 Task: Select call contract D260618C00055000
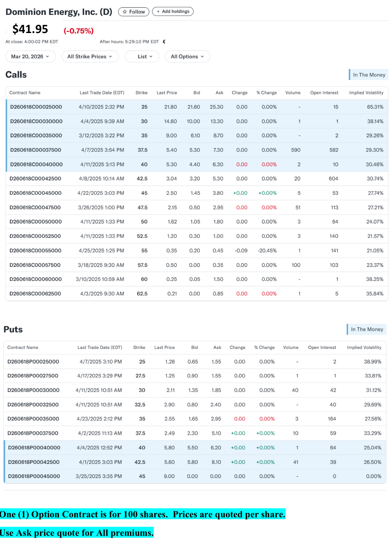(35, 250)
